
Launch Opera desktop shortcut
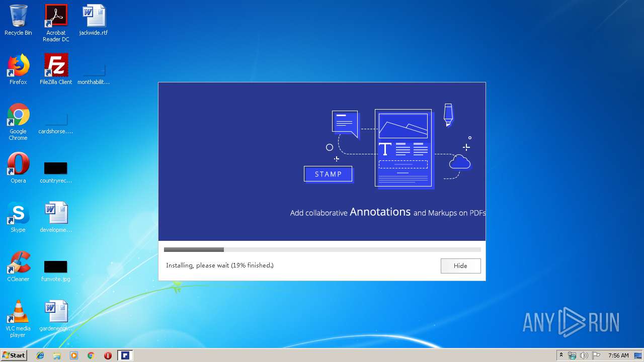pos(18,168)
